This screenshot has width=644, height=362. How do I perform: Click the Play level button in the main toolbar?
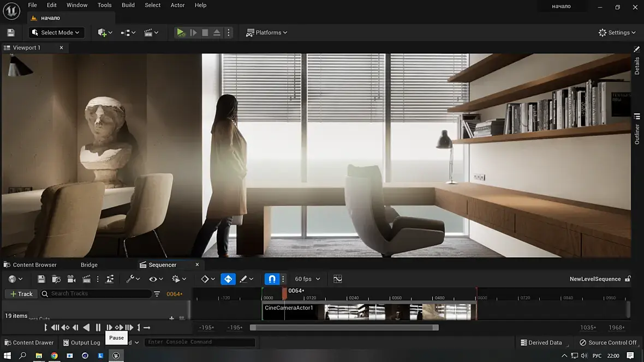(x=181, y=33)
